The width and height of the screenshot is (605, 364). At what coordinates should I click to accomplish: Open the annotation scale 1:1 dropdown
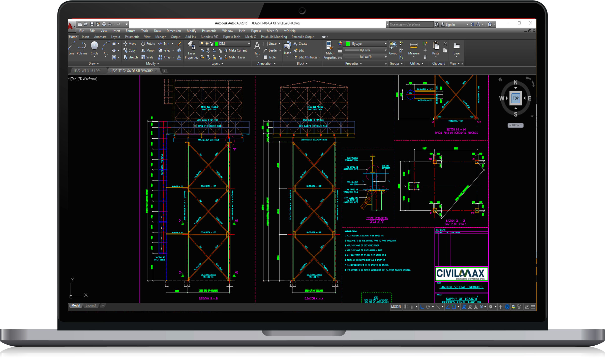point(483,307)
